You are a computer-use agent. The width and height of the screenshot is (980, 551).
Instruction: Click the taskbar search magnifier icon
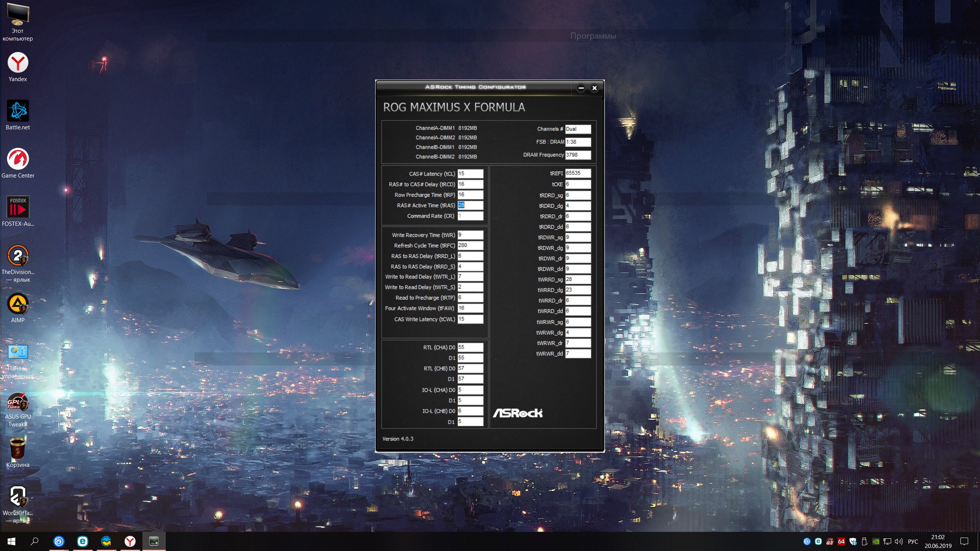tap(34, 541)
